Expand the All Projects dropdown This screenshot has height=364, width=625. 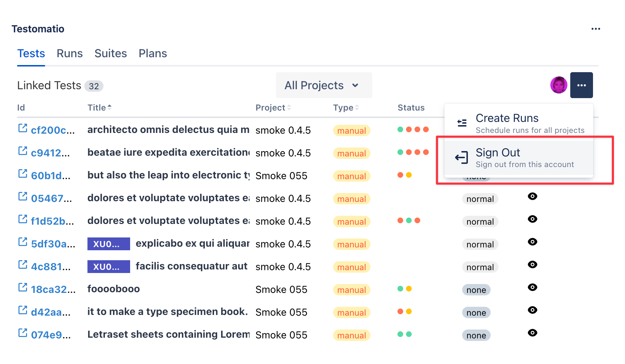coord(324,85)
